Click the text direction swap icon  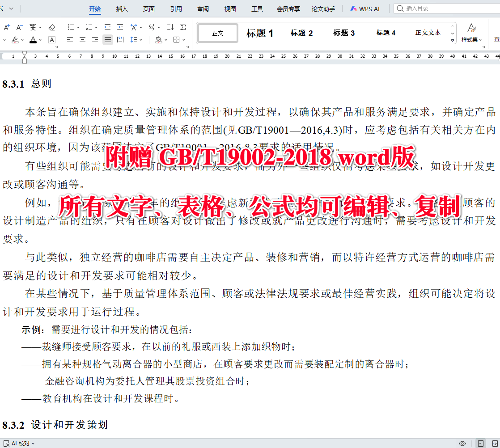click(x=152, y=27)
